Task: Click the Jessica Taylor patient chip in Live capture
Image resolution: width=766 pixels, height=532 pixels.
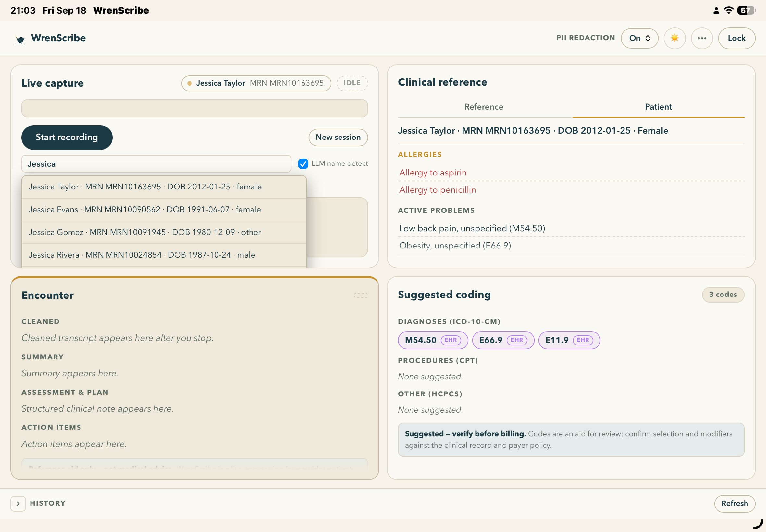Action: point(256,83)
